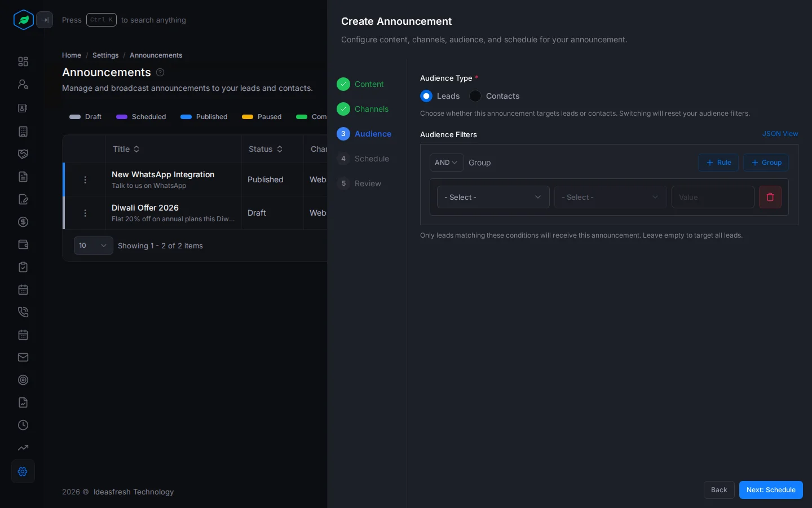This screenshot has height=508, width=812.
Task: Open the AND group operator dropdown
Action: (447, 163)
